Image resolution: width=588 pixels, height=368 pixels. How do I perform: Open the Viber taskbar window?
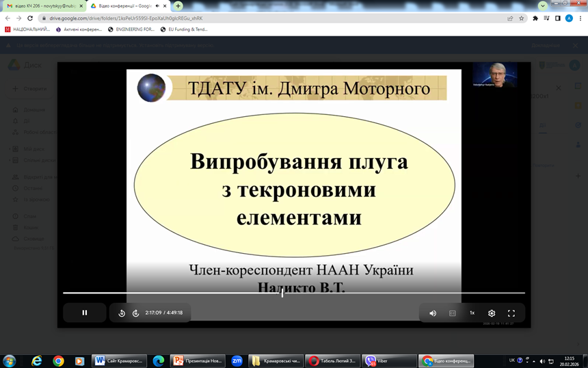(390, 361)
